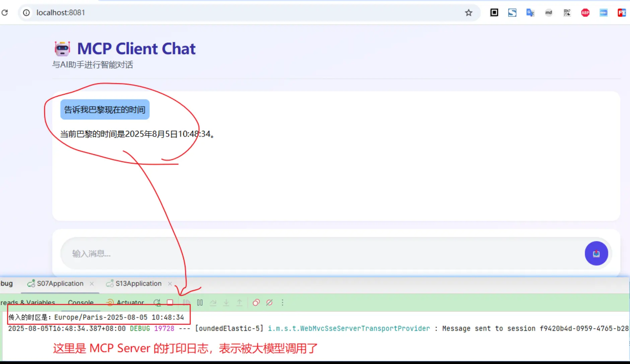Screen dimensions: 630x364
Task: Open the FE helper extension
Action: click(x=622, y=13)
